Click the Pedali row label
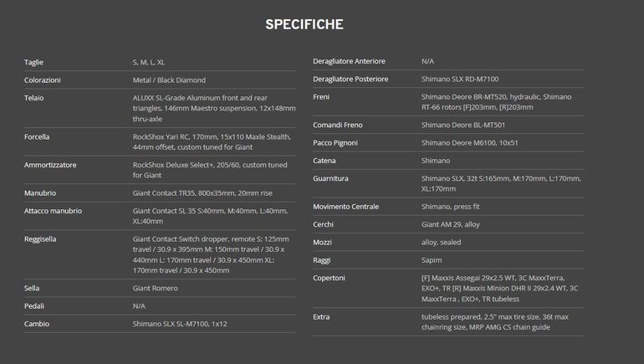This screenshot has height=364, width=644. (34, 306)
